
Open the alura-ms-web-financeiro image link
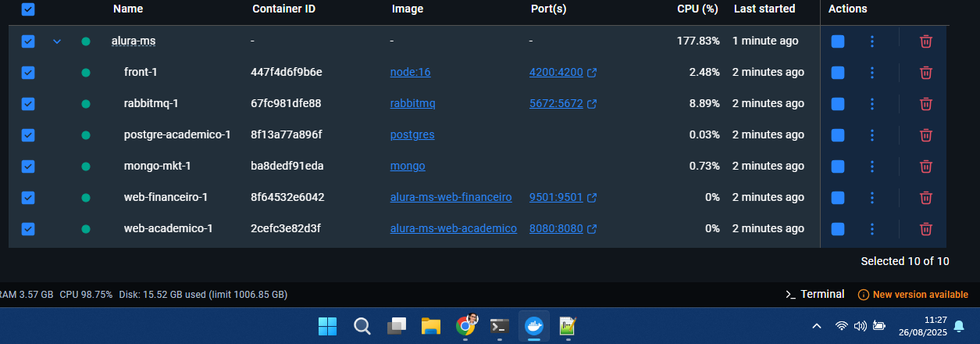[x=451, y=198]
